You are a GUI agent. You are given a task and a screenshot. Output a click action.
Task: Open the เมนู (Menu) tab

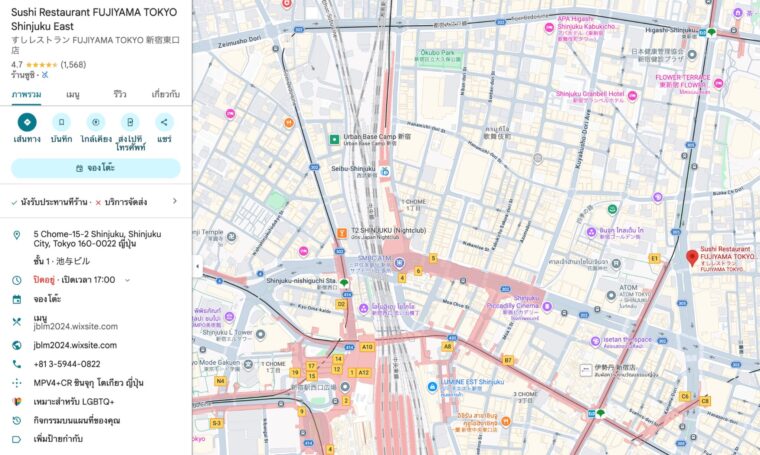73,94
